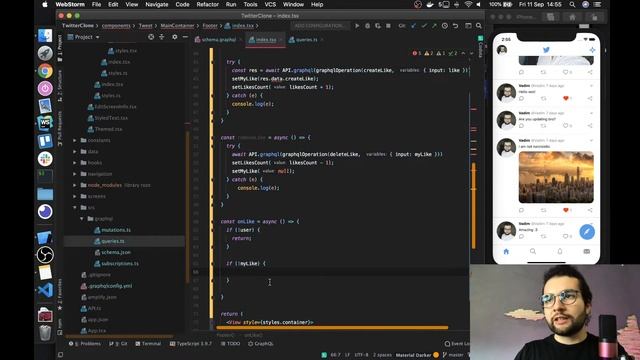Open OBS from the Dock

click(x=45, y=255)
